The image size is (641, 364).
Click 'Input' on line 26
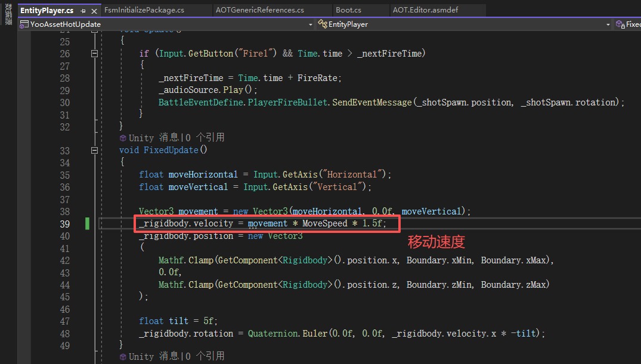click(172, 54)
